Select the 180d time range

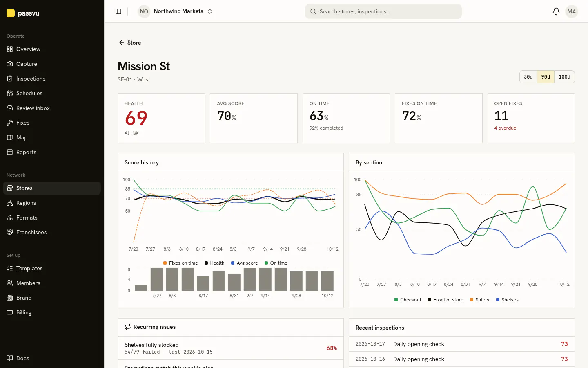(564, 77)
